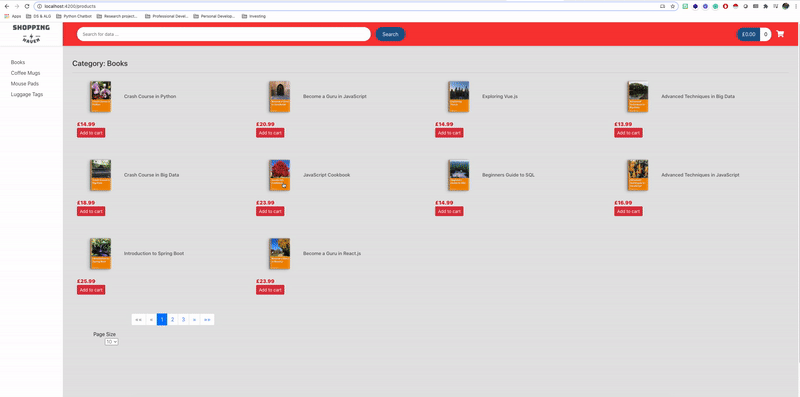Image resolution: width=800 pixels, height=397 pixels.
Task: Go to pagination page 2
Action: tap(172, 319)
